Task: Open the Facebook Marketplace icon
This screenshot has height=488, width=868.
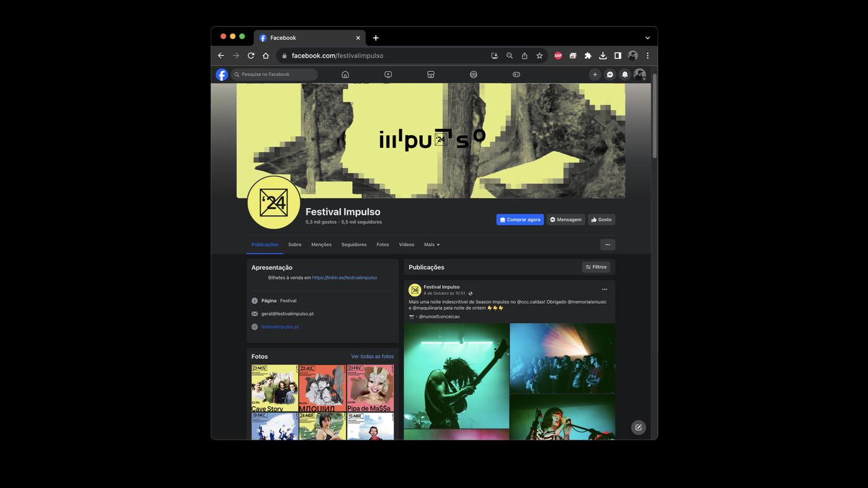Action: [431, 74]
